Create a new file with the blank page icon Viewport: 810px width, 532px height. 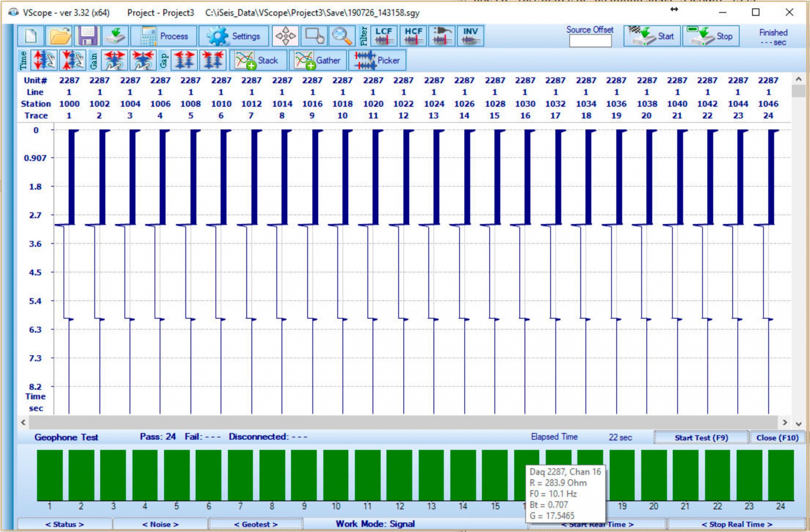pyautogui.click(x=31, y=36)
